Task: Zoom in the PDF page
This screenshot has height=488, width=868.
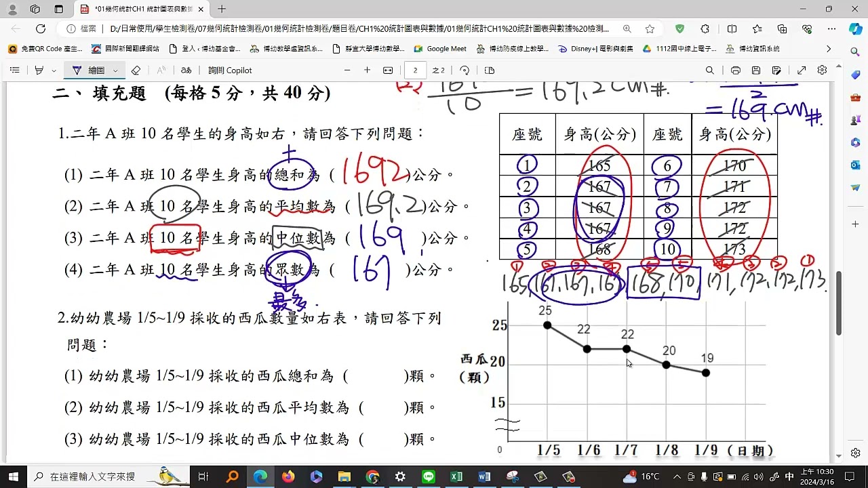Action: pyautogui.click(x=367, y=70)
